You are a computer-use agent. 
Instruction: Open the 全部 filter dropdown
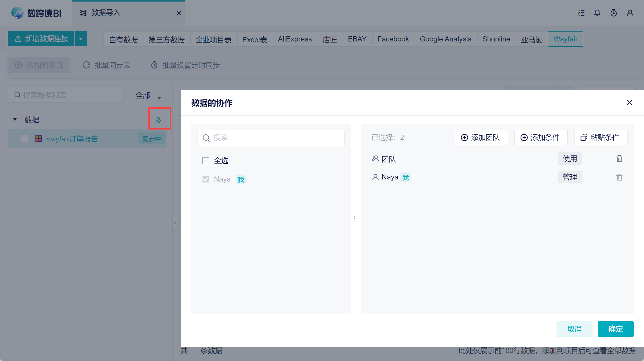pyautogui.click(x=148, y=96)
